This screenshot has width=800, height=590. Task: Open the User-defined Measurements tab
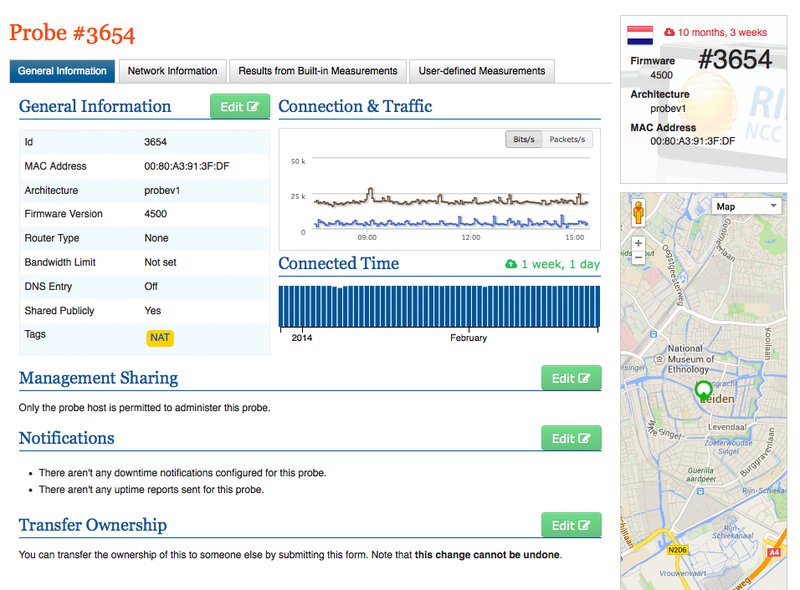(x=483, y=71)
